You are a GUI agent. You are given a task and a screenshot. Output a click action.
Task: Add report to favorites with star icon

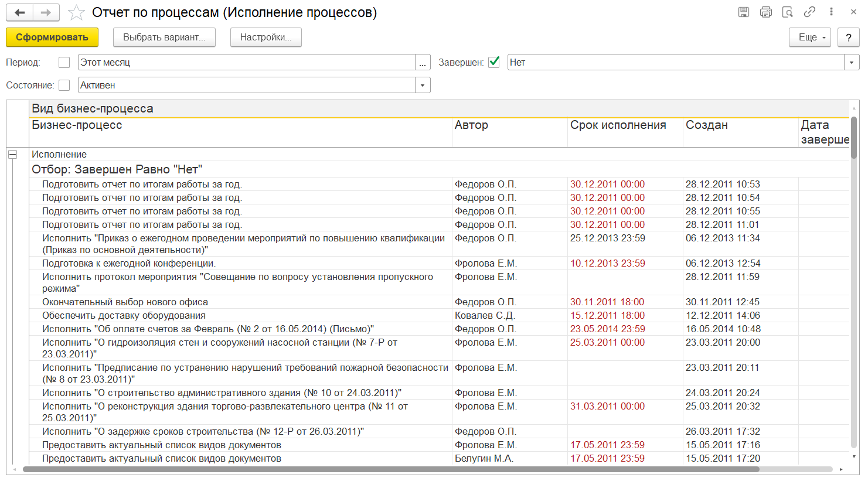(76, 12)
